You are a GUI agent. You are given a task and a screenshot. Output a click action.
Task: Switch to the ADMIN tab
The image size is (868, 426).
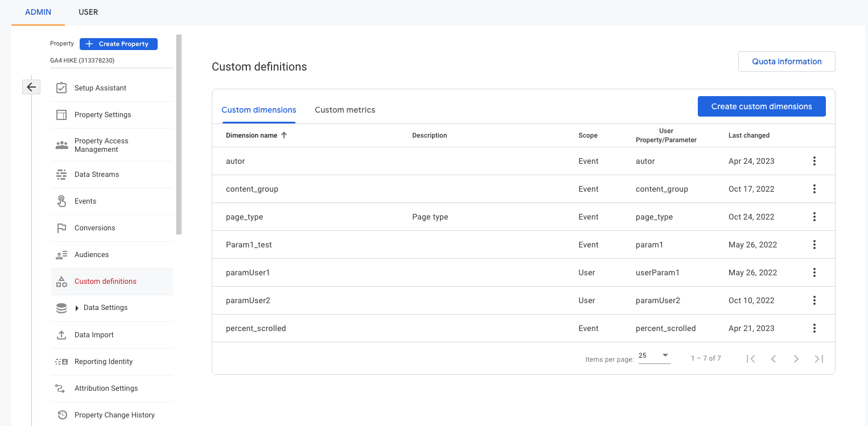tap(38, 12)
